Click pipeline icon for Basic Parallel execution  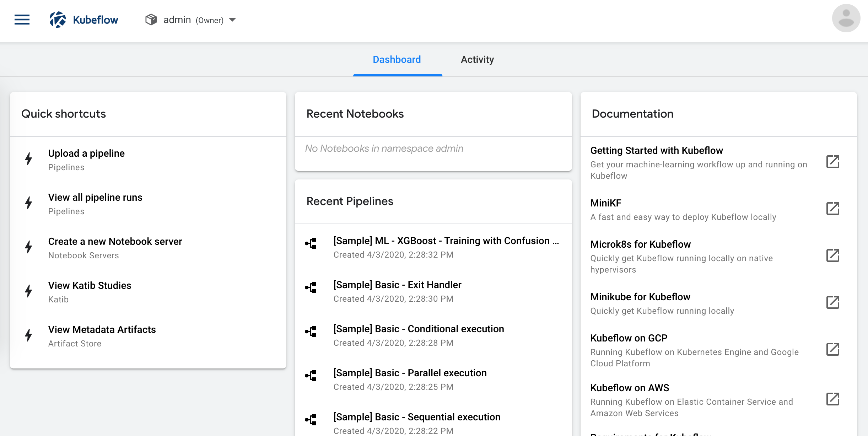(311, 376)
